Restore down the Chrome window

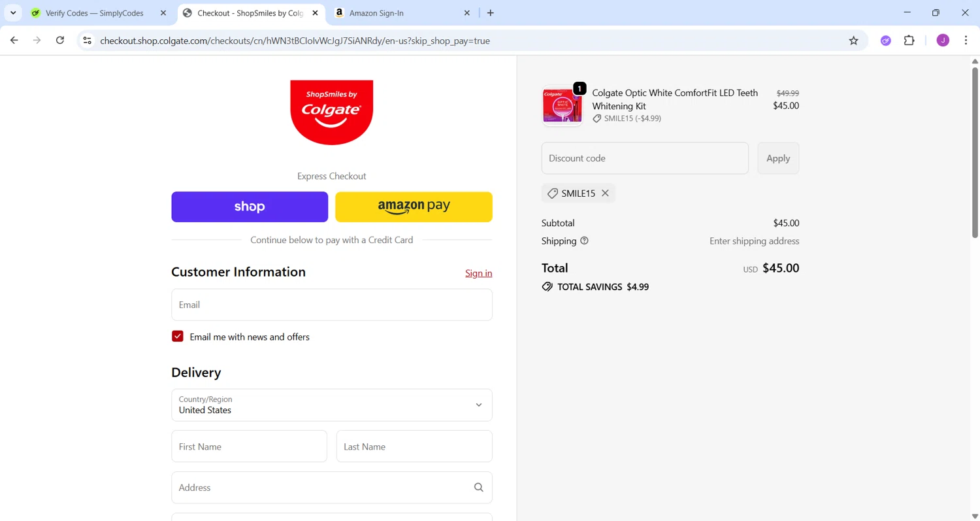(x=936, y=12)
